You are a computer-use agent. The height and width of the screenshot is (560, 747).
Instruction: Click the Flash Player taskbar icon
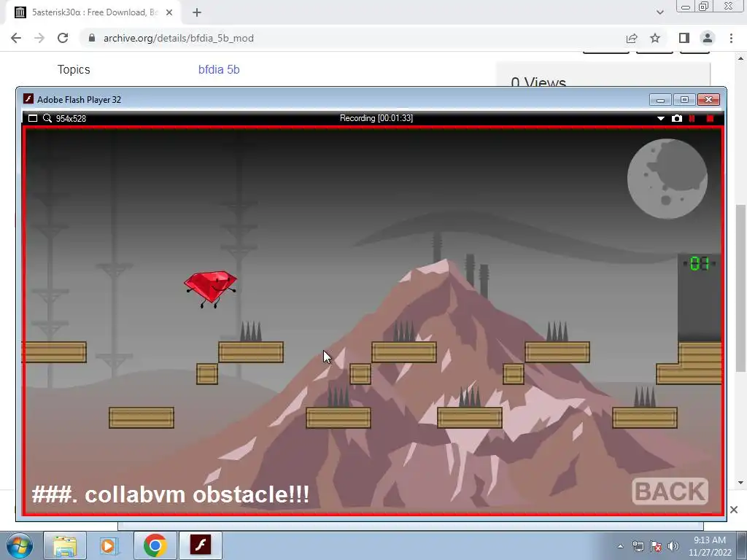point(200,545)
